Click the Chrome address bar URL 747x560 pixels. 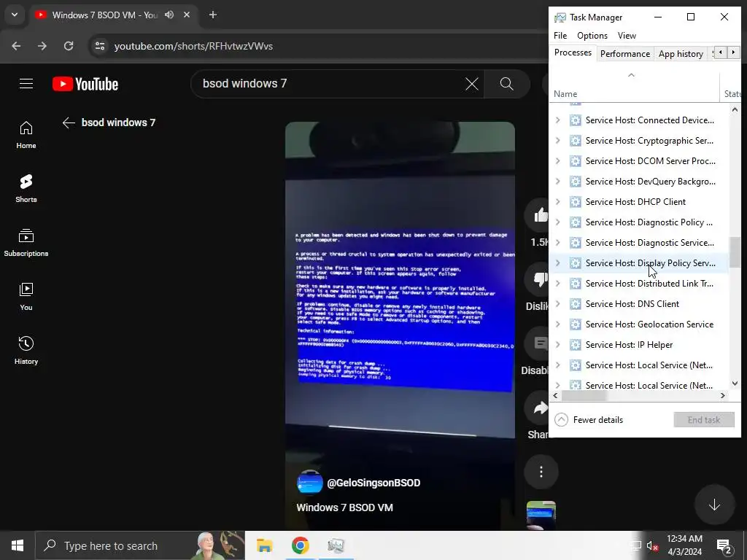point(193,46)
